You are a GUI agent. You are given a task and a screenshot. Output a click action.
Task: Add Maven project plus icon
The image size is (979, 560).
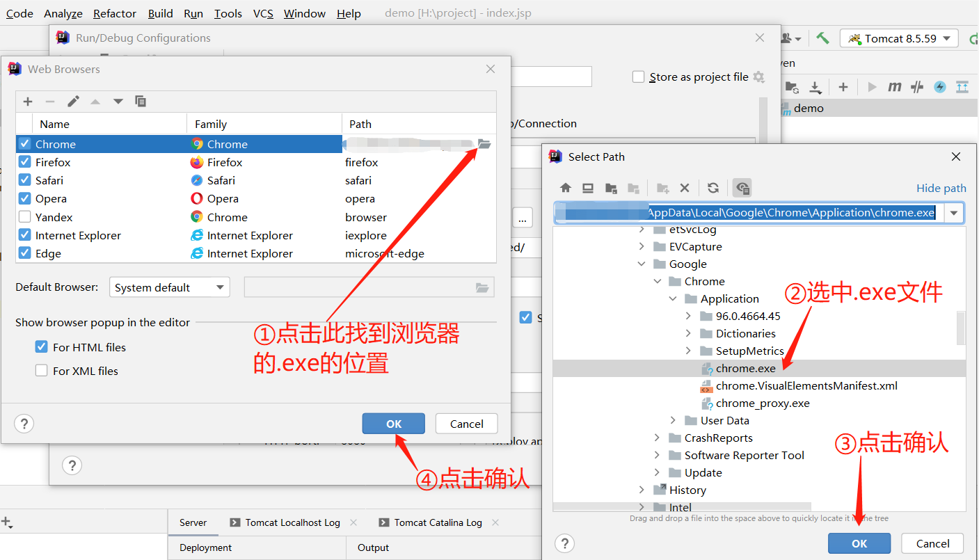[843, 87]
